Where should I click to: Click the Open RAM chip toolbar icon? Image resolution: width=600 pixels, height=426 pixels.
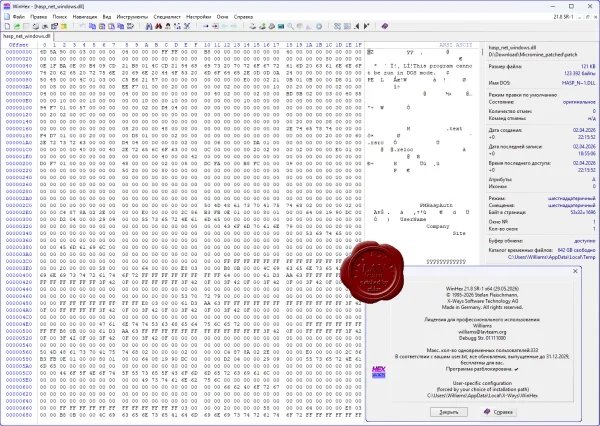click(x=281, y=26)
